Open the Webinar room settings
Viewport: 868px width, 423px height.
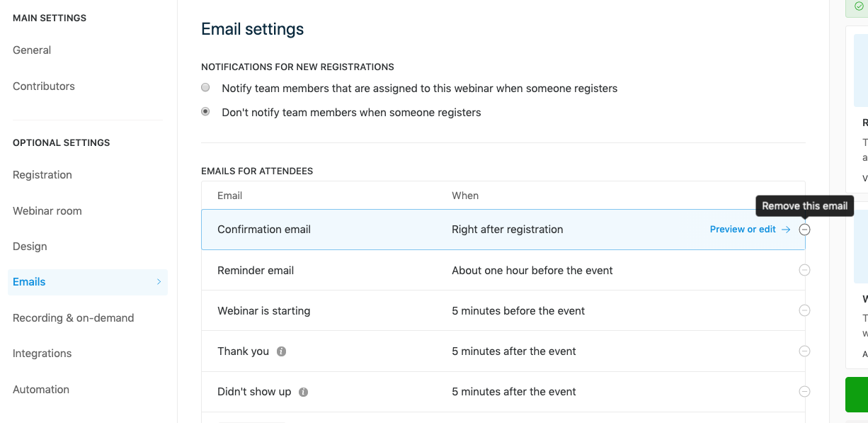pos(46,210)
